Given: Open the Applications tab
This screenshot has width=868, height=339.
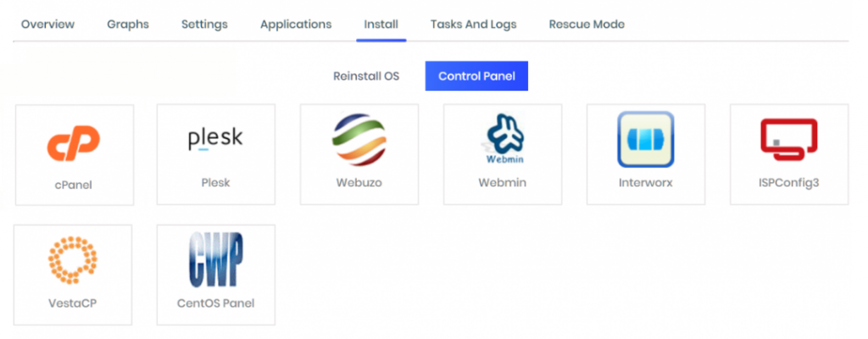Looking at the screenshot, I should click(x=296, y=25).
